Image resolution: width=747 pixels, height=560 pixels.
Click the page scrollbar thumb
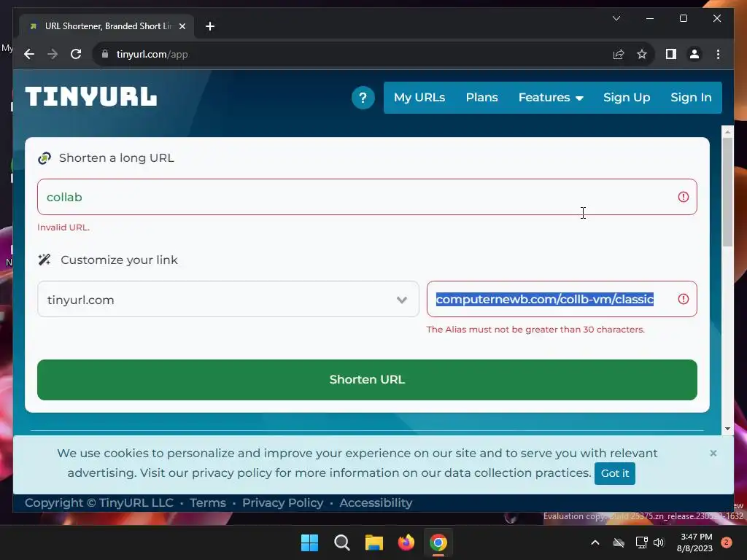point(727,192)
